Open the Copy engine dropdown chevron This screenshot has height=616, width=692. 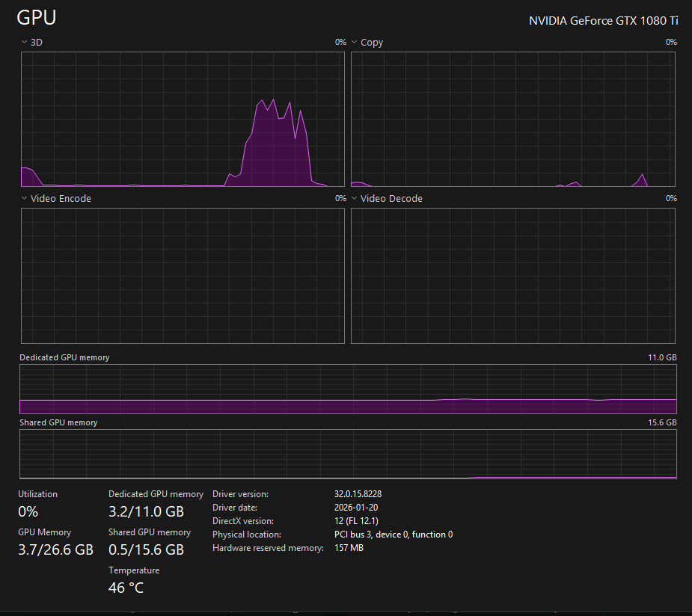354,42
